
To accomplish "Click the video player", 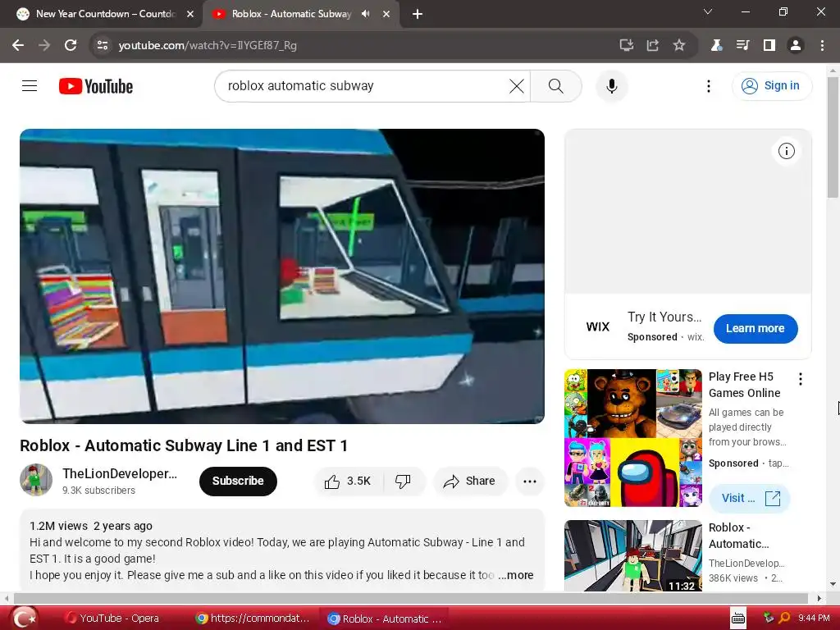I will (282, 276).
